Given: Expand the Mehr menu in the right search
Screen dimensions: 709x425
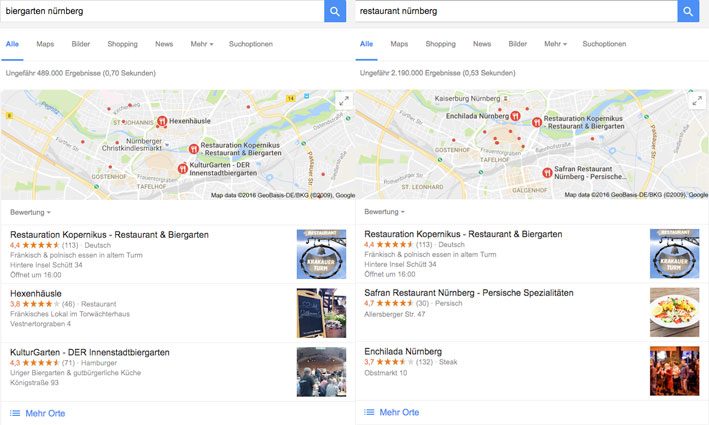Looking at the screenshot, I should tap(555, 44).
